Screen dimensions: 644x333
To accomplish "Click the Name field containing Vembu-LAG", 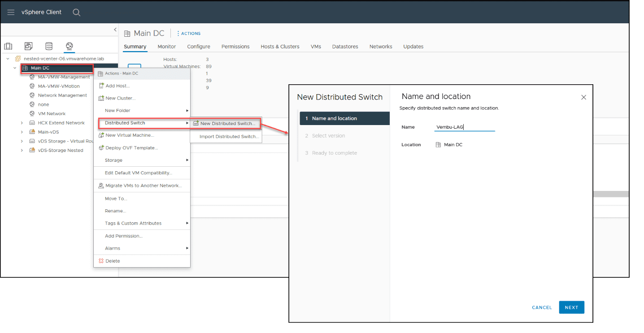I will [x=465, y=127].
